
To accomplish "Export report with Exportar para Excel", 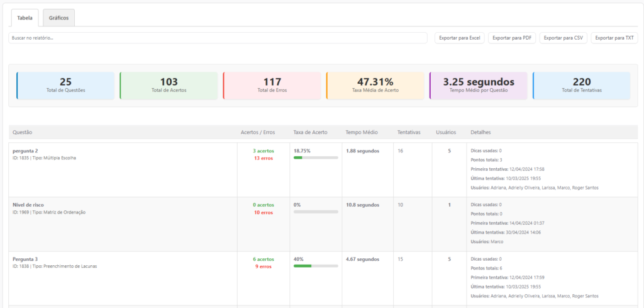I will point(459,38).
